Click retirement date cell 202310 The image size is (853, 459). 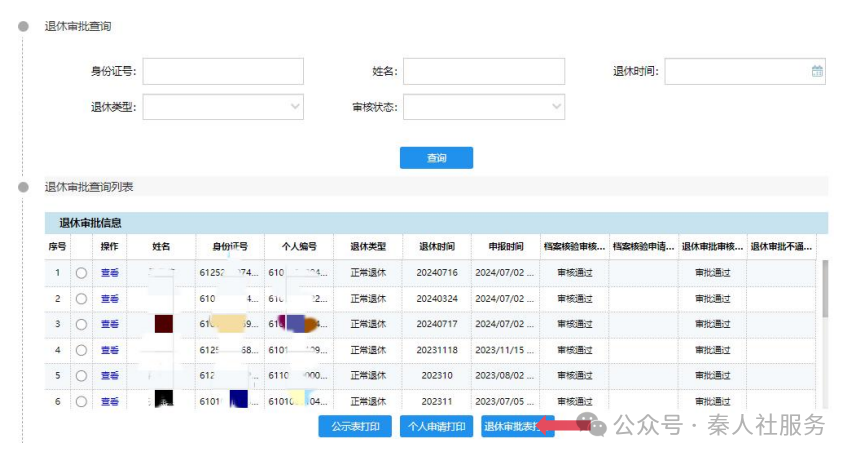click(437, 376)
